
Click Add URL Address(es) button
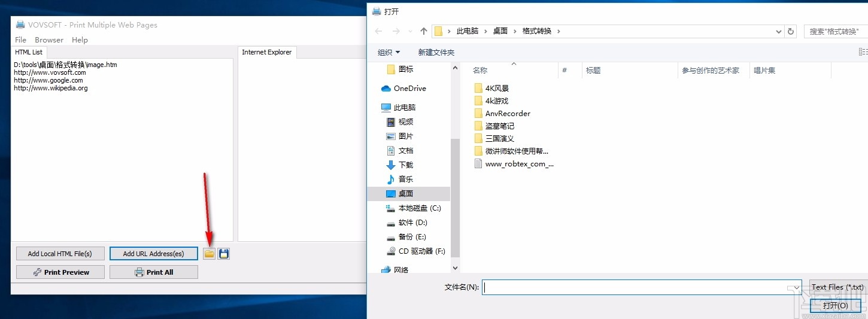click(154, 254)
